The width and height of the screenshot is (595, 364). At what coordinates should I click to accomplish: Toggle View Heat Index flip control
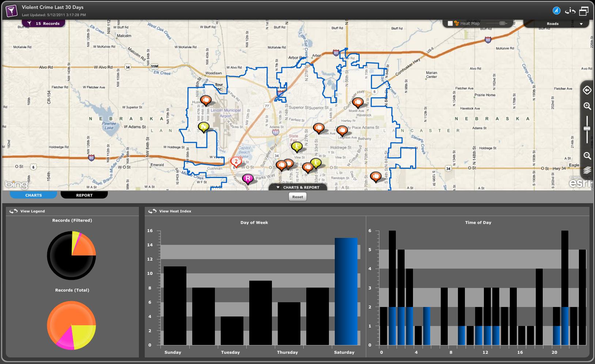[x=152, y=211]
